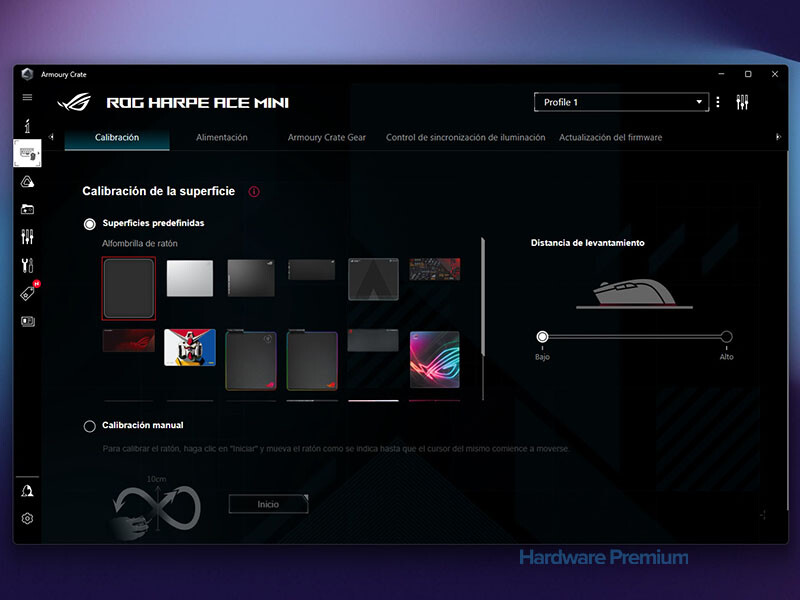Click the surface calibration info icon
800x600 pixels.
click(x=254, y=191)
